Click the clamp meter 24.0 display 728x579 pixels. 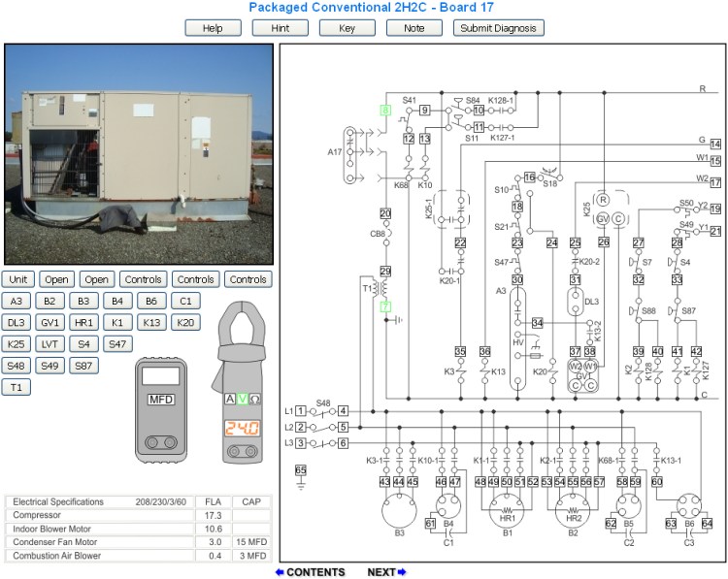tap(242, 428)
